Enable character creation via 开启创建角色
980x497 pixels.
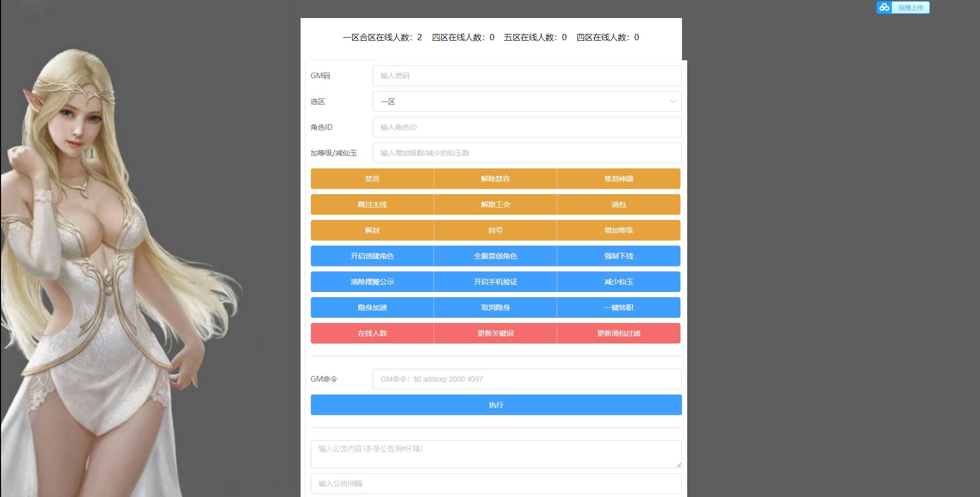point(372,256)
